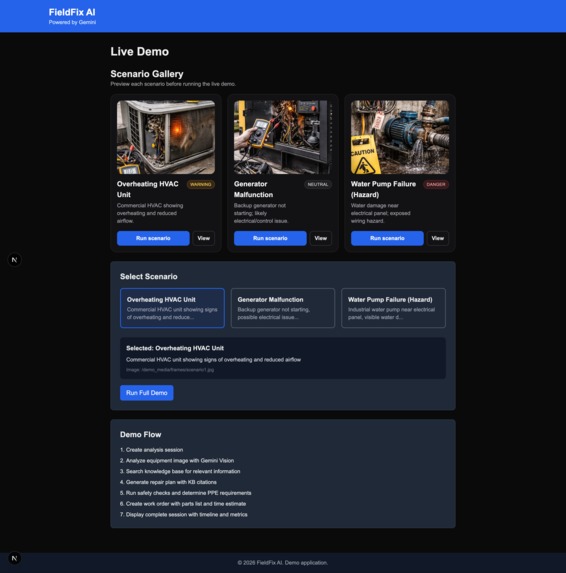Run the Water Pump Failure scenario
This screenshot has width=566, height=573.
387,238
